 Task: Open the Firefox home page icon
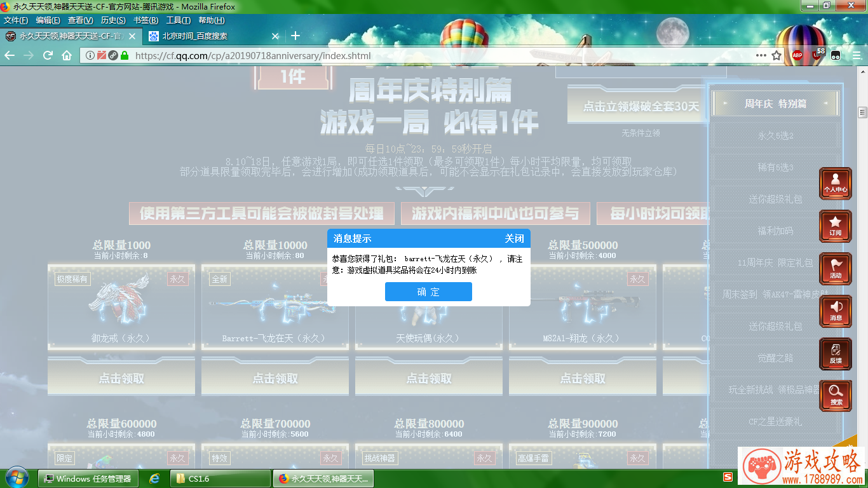(67, 55)
